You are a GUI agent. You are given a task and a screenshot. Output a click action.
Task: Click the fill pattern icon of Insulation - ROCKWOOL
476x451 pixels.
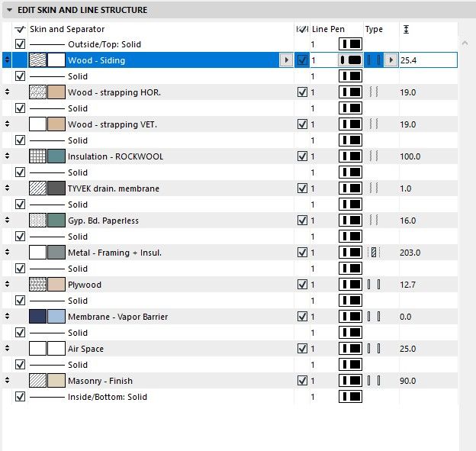(x=38, y=156)
